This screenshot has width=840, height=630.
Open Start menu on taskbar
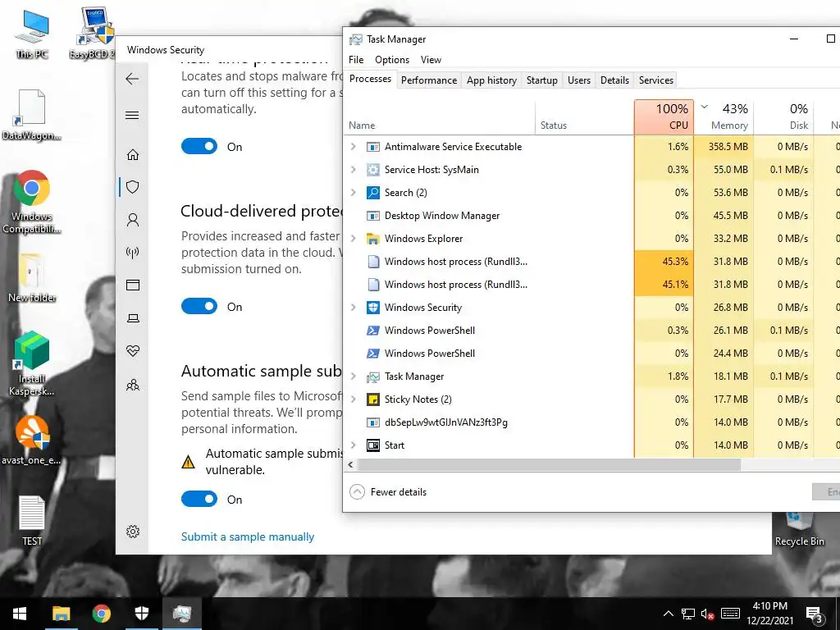20,614
